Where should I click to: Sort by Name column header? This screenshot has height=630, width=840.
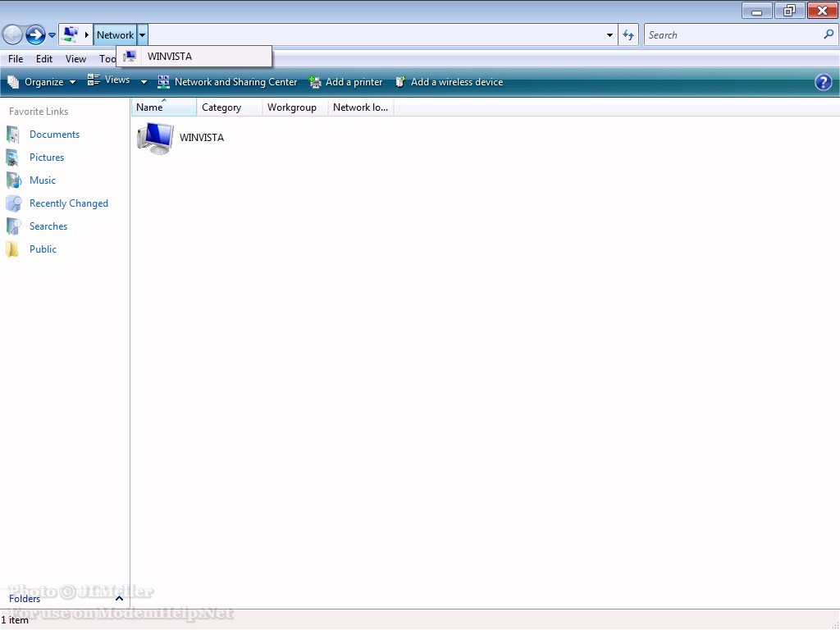164,107
